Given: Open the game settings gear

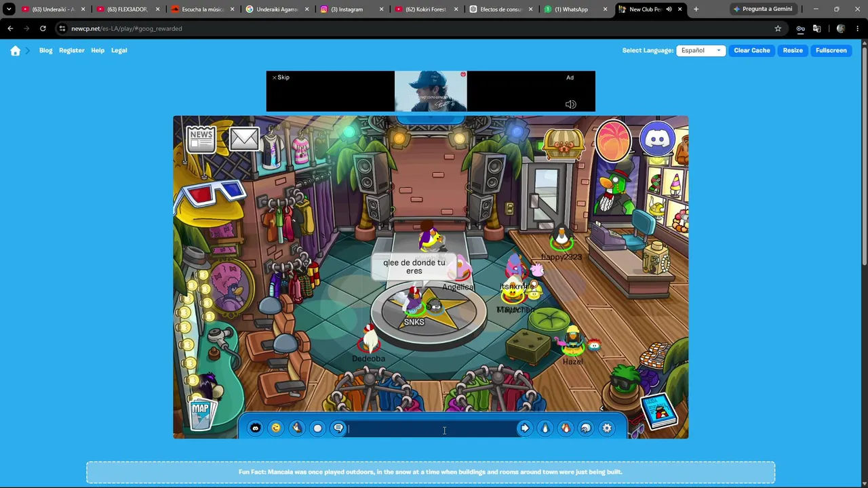Looking at the screenshot, I should 607,428.
